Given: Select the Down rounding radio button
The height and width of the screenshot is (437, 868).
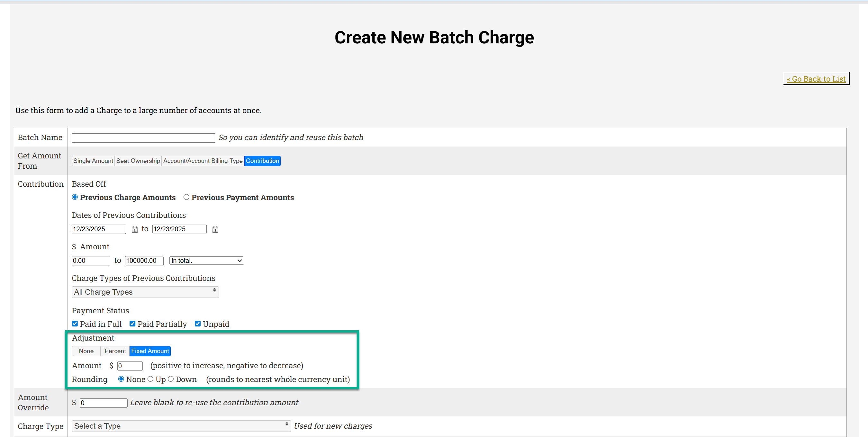Looking at the screenshot, I should click(171, 379).
